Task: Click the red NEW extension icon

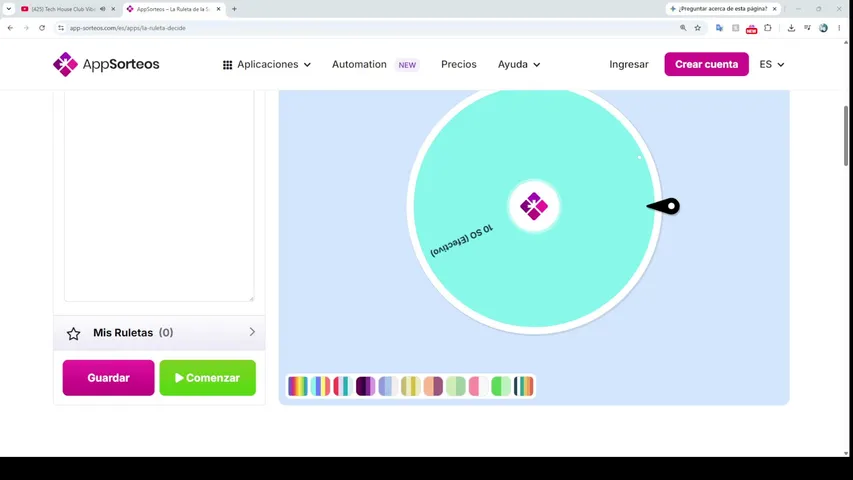Action: click(751, 28)
